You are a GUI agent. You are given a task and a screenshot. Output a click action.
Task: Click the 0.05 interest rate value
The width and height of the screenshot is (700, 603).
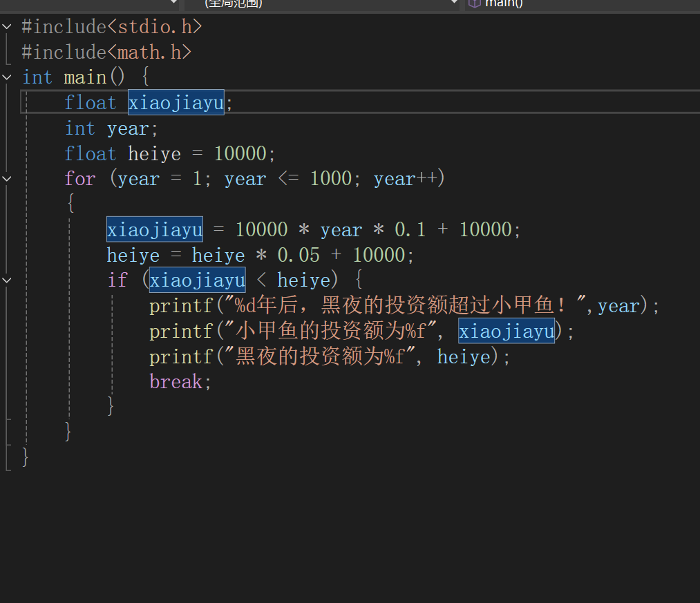299,256
